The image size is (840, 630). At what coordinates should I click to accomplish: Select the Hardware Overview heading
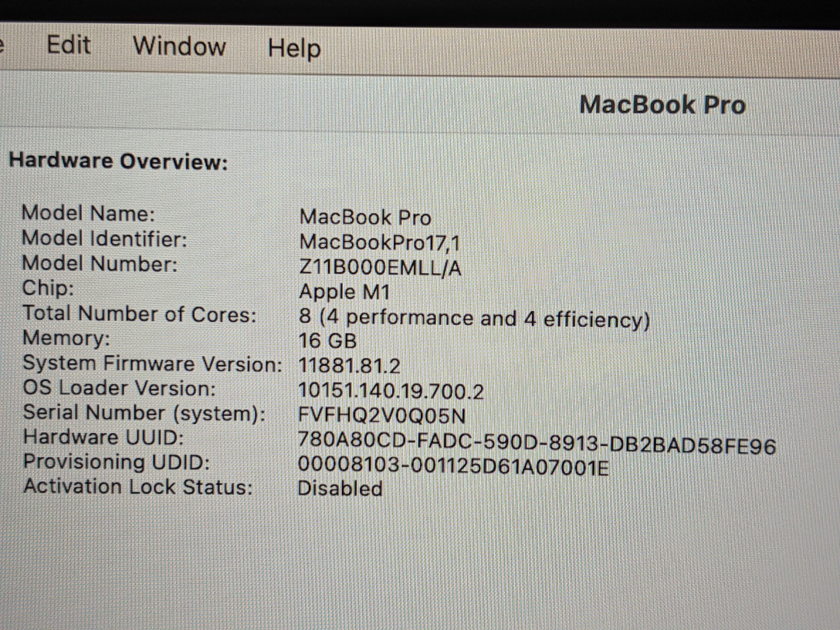(x=119, y=161)
